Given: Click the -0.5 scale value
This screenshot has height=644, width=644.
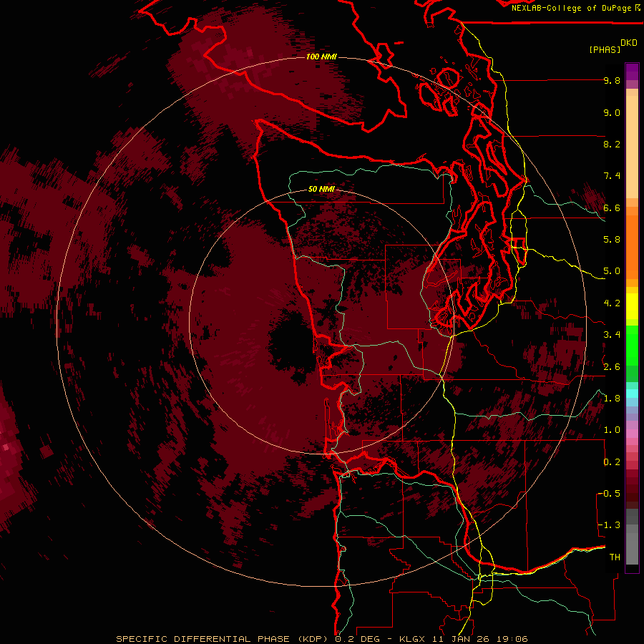Looking at the screenshot, I should tap(609, 494).
